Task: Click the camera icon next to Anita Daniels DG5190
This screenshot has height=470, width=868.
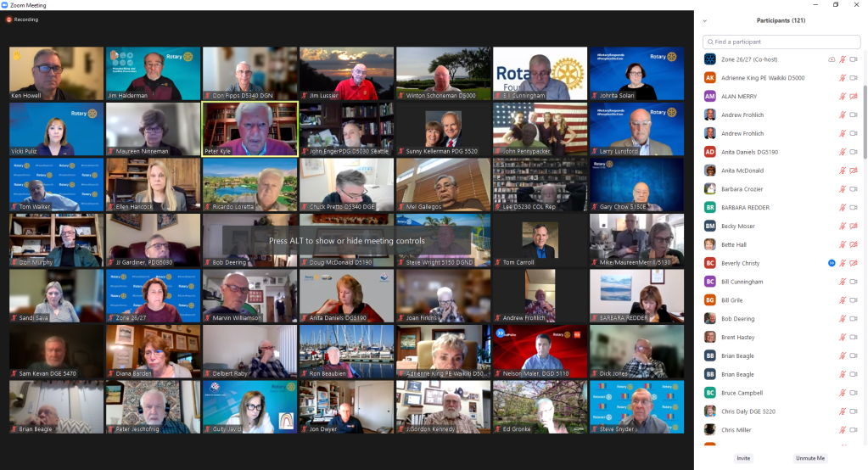Action: 854,152
